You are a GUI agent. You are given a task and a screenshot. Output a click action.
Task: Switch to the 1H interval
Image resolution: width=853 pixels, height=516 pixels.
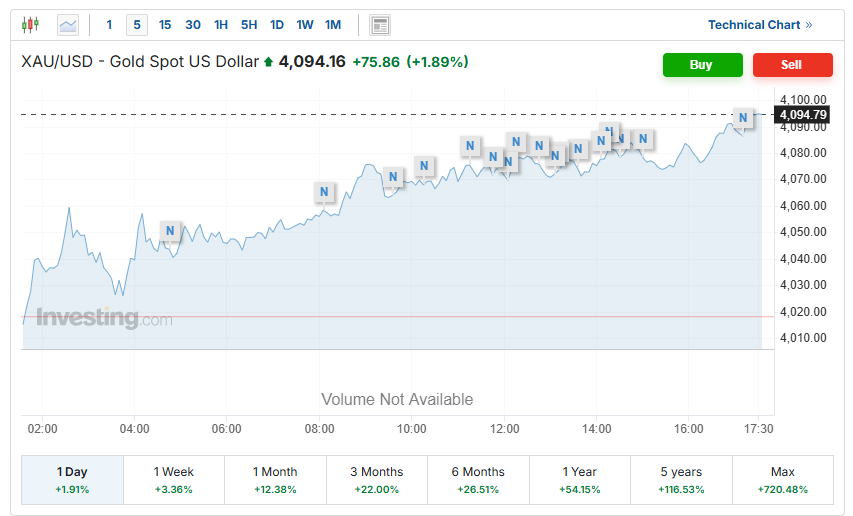tap(221, 25)
